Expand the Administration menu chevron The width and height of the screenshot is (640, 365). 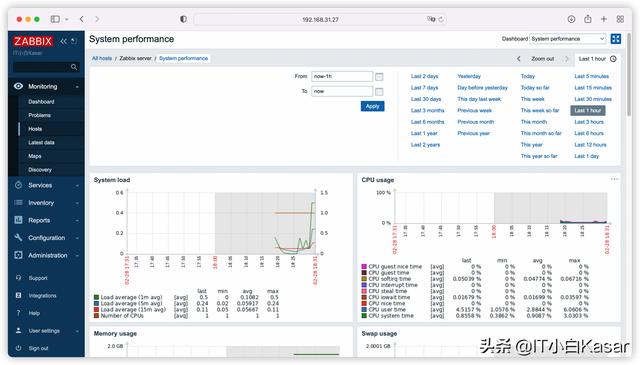pos(77,256)
